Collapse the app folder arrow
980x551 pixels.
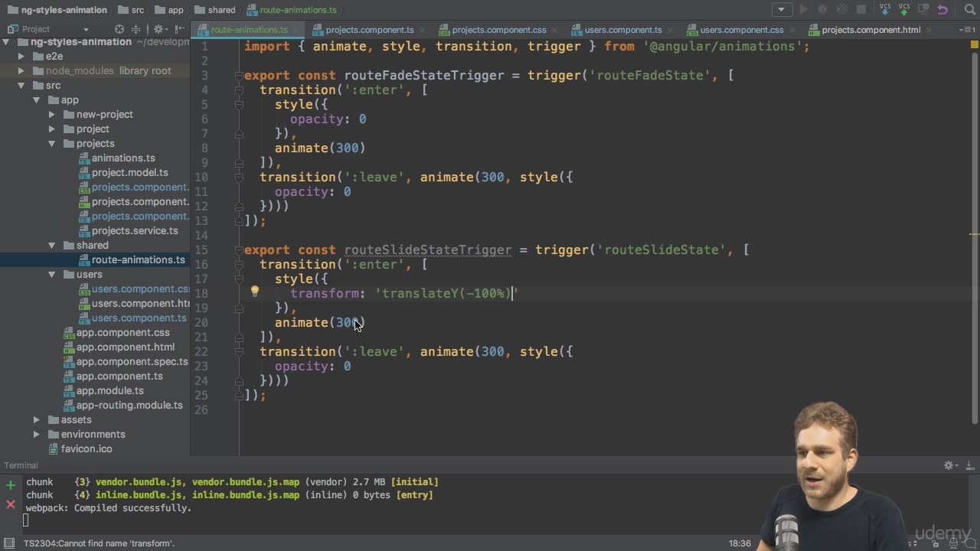pyautogui.click(x=37, y=99)
